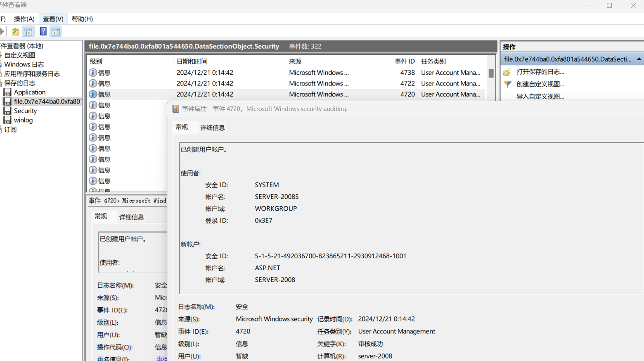Screen dimensions: 644x361
Task: Click the Security log icon
Action: 7,111
